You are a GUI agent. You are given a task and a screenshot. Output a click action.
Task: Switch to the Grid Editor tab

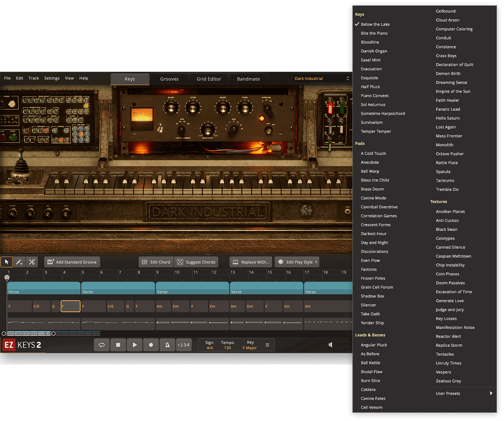point(209,79)
